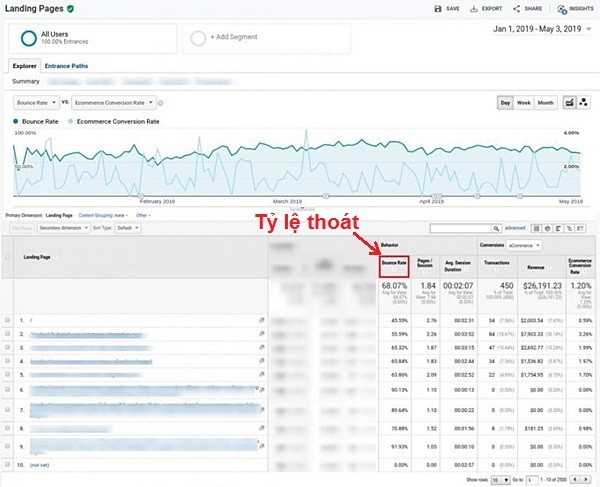Click the EXPORT download icon
This screenshot has height=487, width=600.
pos(474,8)
